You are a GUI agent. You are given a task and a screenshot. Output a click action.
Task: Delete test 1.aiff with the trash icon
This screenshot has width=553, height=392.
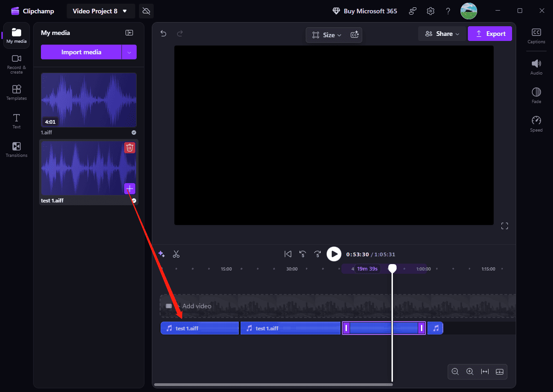(129, 147)
